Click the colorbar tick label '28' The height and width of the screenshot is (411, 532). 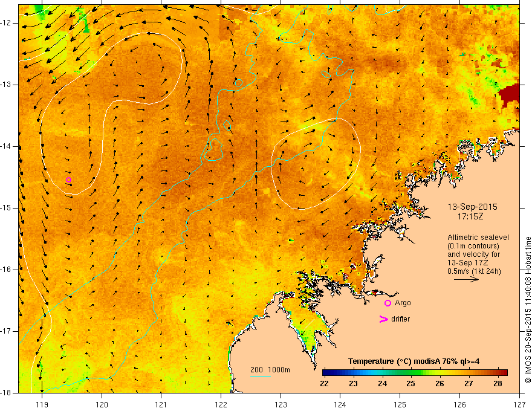[498, 384]
